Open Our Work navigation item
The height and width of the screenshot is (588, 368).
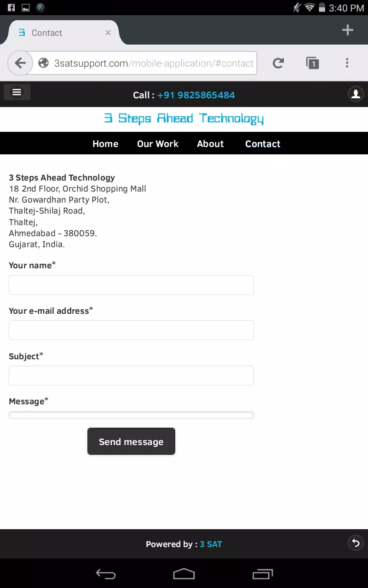click(x=158, y=144)
